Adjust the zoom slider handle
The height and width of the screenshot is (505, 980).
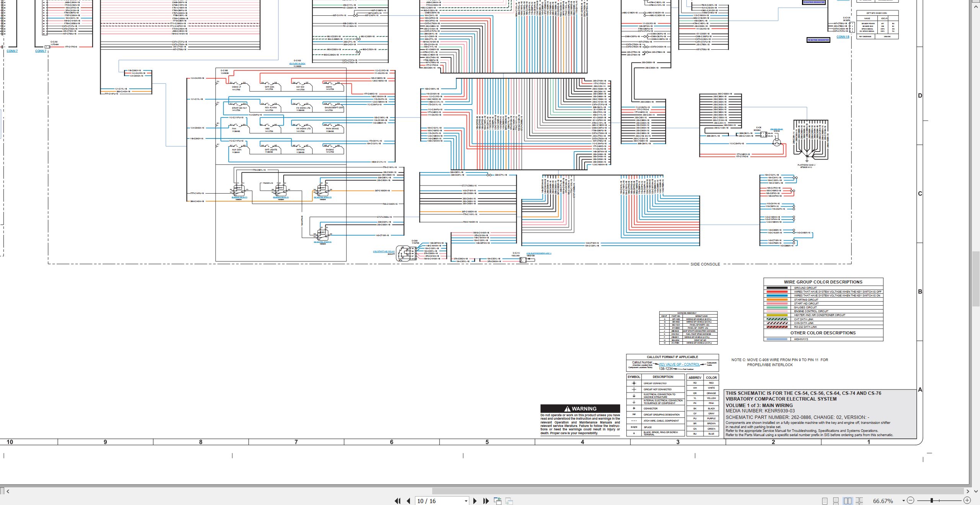coord(932,500)
